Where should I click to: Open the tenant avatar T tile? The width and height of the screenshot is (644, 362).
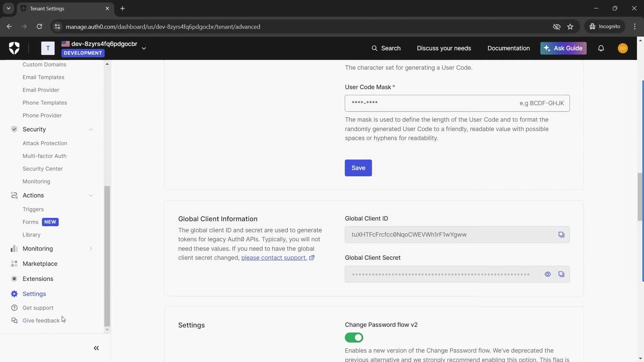pyautogui.click(x=48, y=48)
